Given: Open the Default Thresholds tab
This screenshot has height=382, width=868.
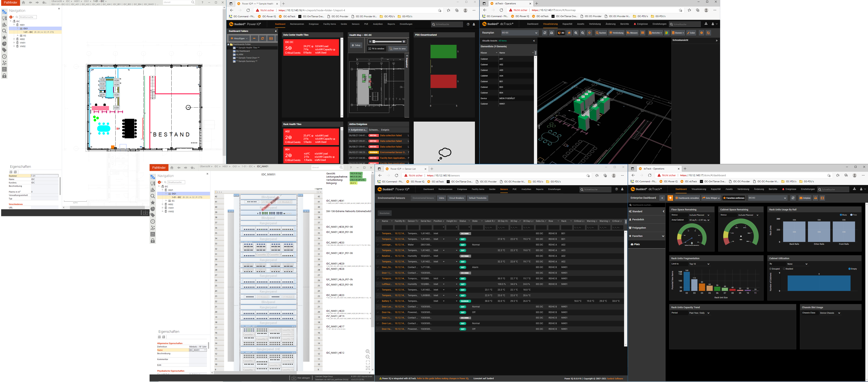Looking at the screenshot, I should click(x=477, y=198).
